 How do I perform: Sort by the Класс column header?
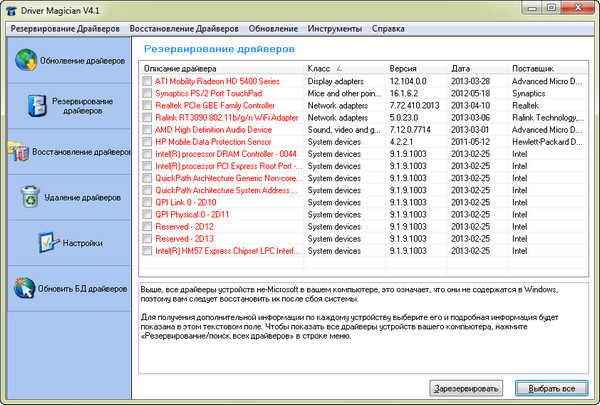(x=344, y=67)
